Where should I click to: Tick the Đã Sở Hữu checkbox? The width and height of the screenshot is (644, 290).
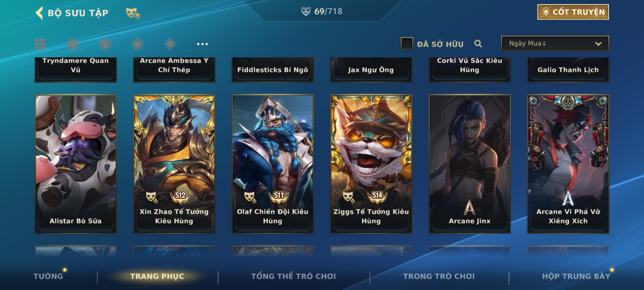407,43
